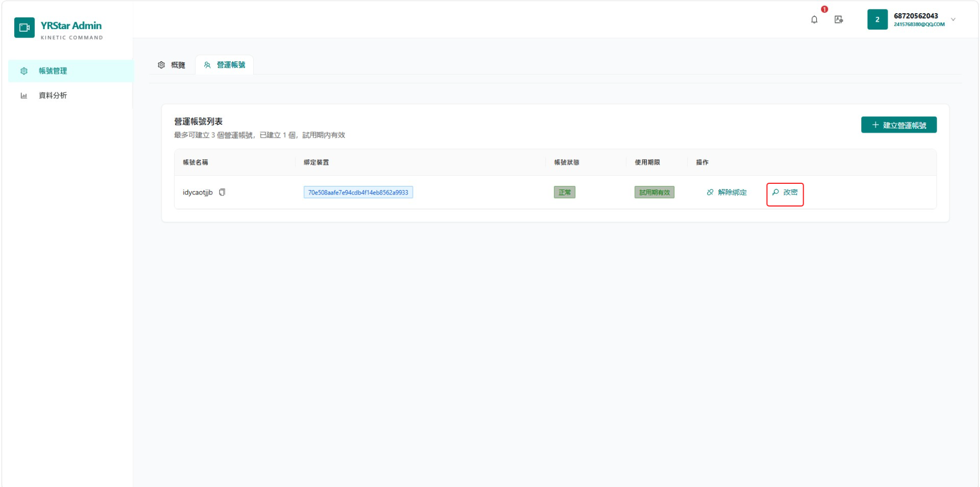
Task: Click the 試用期有效 badge
Action: pyautogui.click(x=654, y=192)
